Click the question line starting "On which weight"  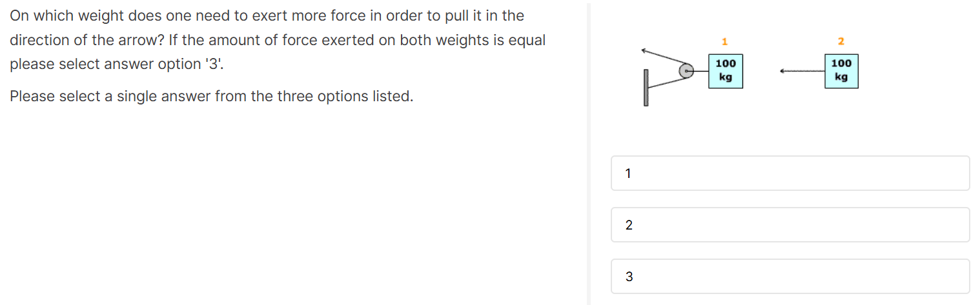pyautogui.click(x=267, y=15)
